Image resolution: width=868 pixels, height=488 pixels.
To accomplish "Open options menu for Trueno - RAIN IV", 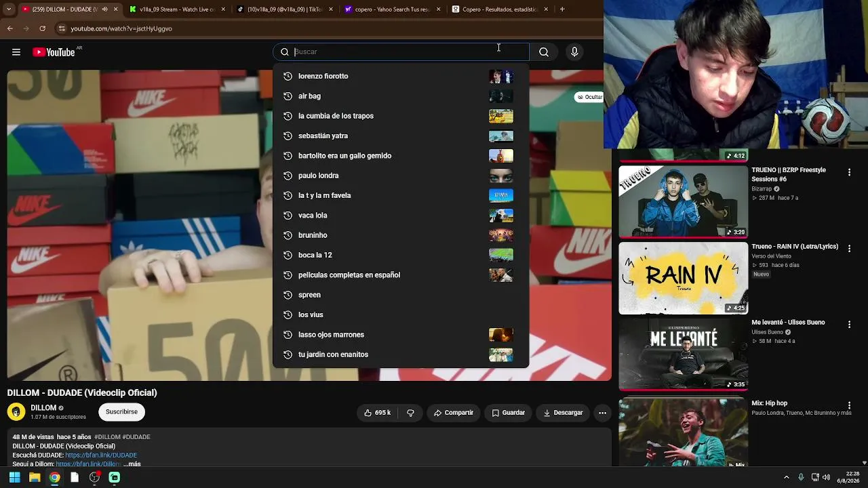I will (849, 249).
